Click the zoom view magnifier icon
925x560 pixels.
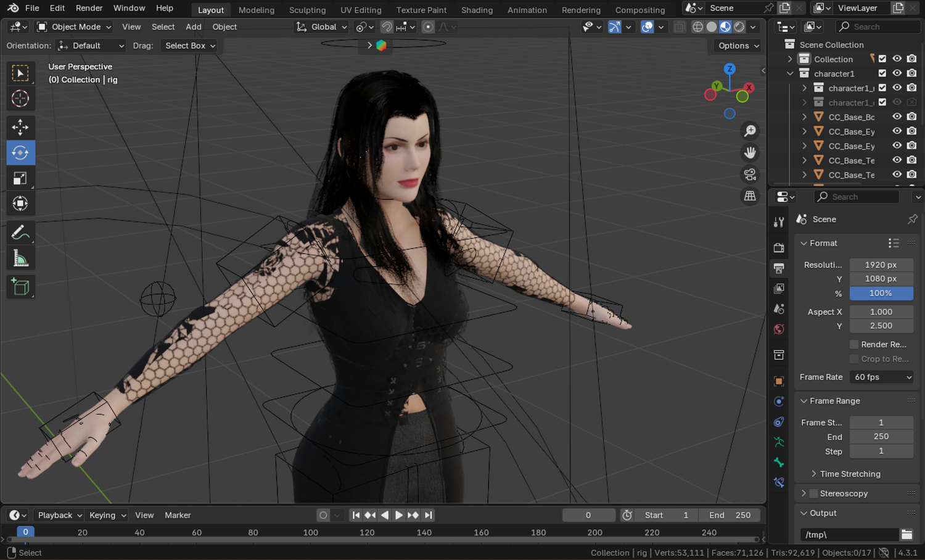(750, 131)
